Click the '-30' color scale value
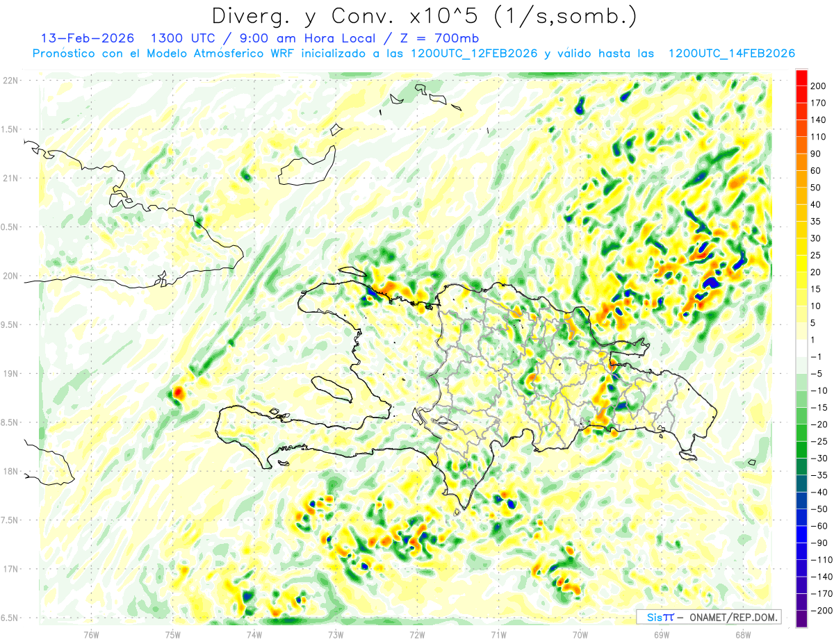This screenshot has height=644, width=834. pos(820,458)
